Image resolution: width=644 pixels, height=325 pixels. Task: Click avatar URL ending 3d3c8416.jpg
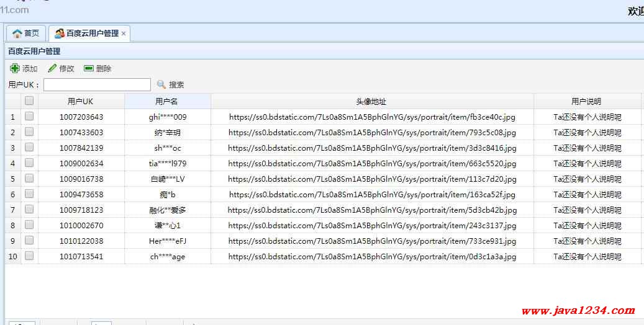point(372,148)
